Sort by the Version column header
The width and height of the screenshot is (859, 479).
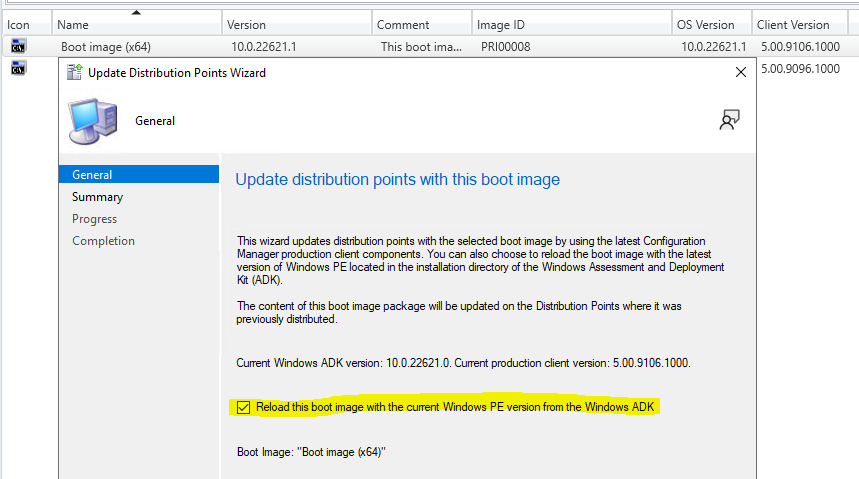click(x=297, y=25)
